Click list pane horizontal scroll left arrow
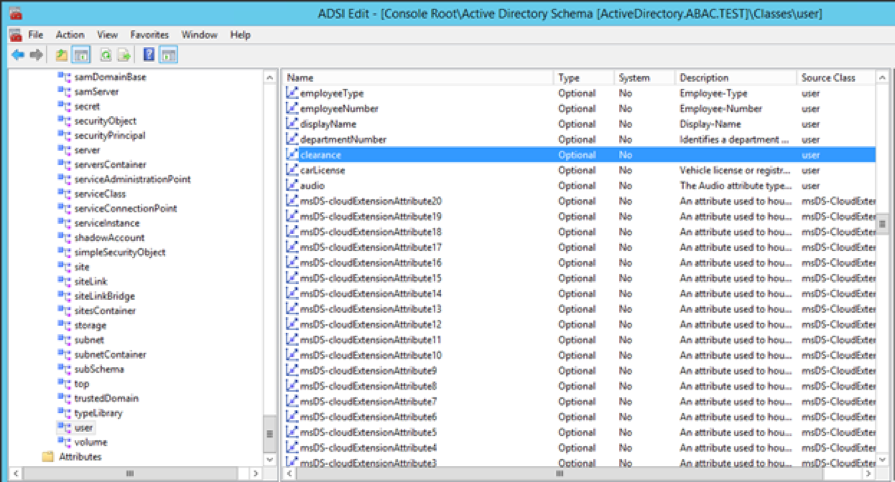This screenshot has height=482, width=895. coord(290,473)
